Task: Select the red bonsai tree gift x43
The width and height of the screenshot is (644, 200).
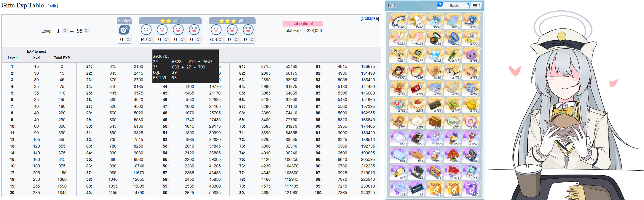Action: (453, 155)
